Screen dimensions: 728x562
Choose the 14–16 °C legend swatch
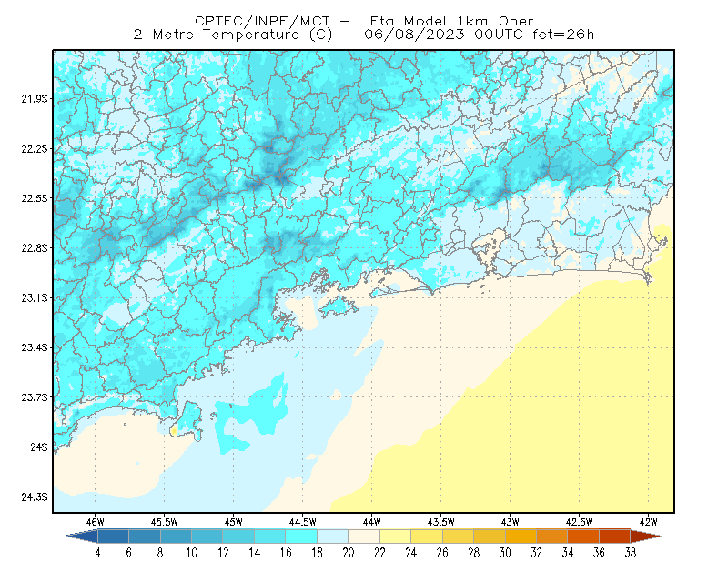pos(269,537)
